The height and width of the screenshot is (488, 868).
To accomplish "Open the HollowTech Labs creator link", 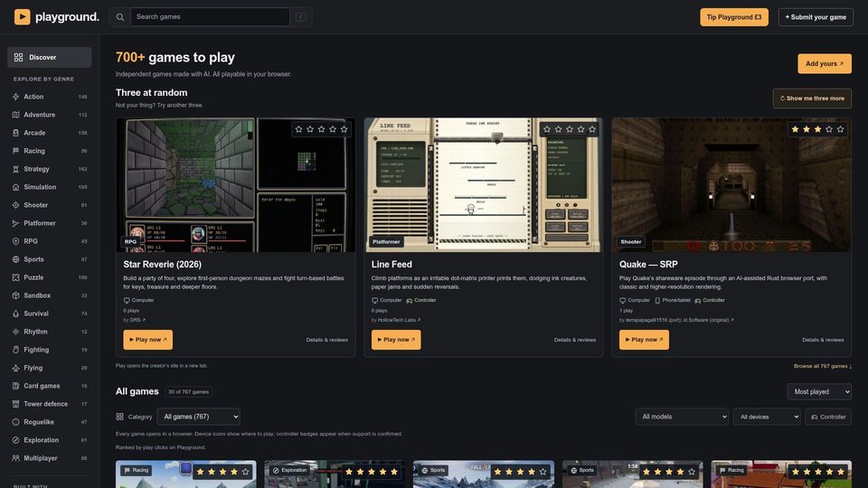I will pos(399,320).
